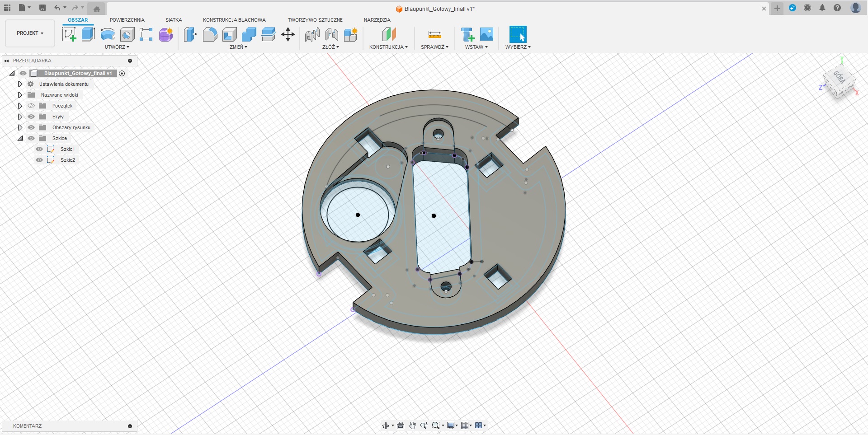Expand the Bryły tree node
Viewport: 868px width, 435px height.
pos(20,117)
